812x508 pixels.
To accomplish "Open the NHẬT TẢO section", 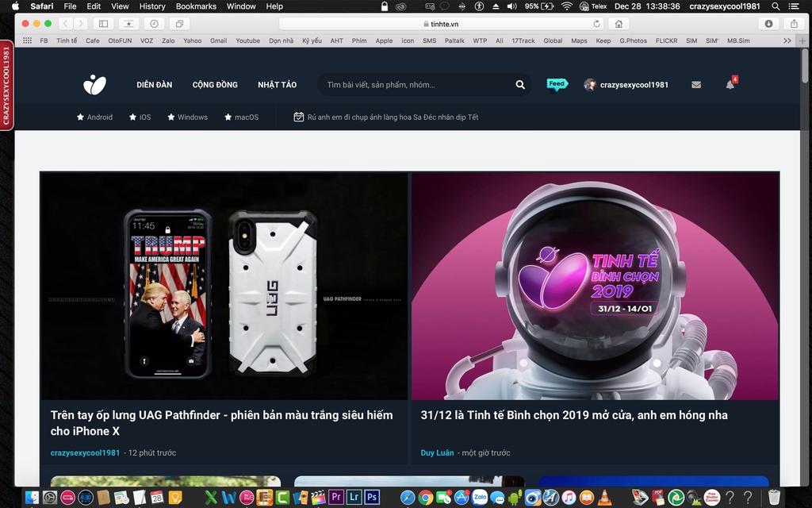I will 277,84.
